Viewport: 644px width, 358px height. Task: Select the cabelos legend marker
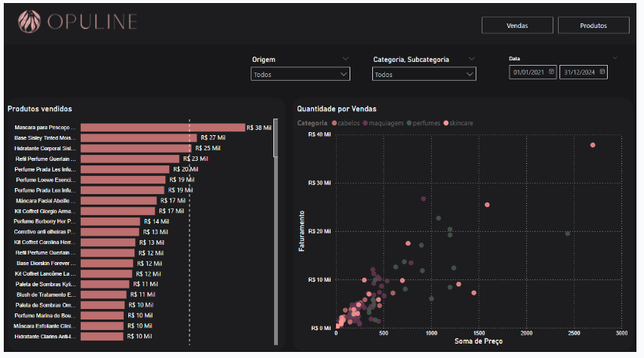[334, 123]
